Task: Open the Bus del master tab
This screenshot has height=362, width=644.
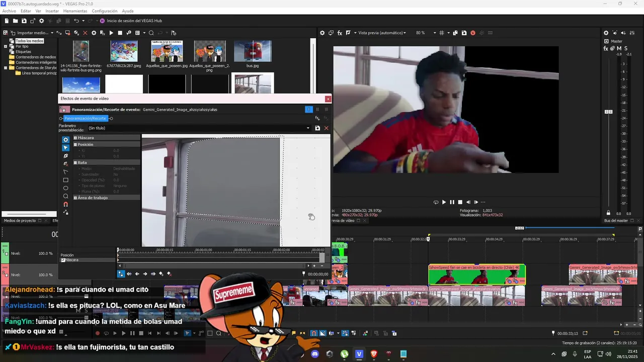Action: pos(616,220)
